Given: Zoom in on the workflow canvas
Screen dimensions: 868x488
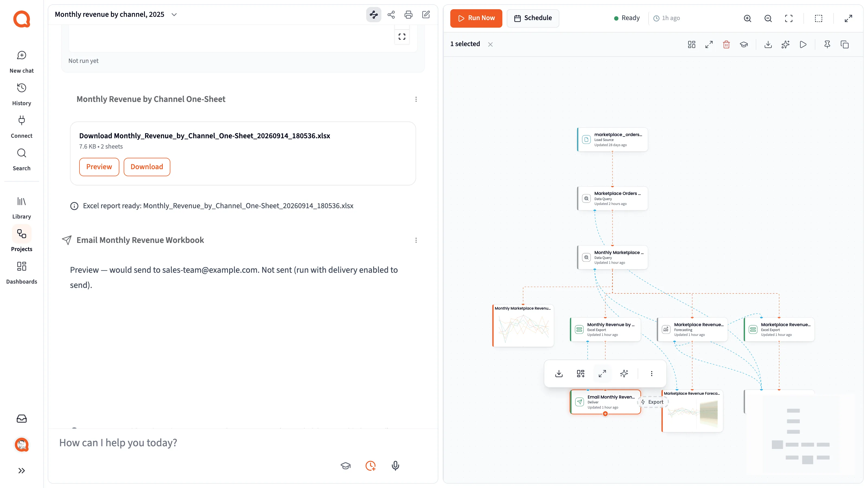Looking at the screenshot, I should tap(747, 18).
